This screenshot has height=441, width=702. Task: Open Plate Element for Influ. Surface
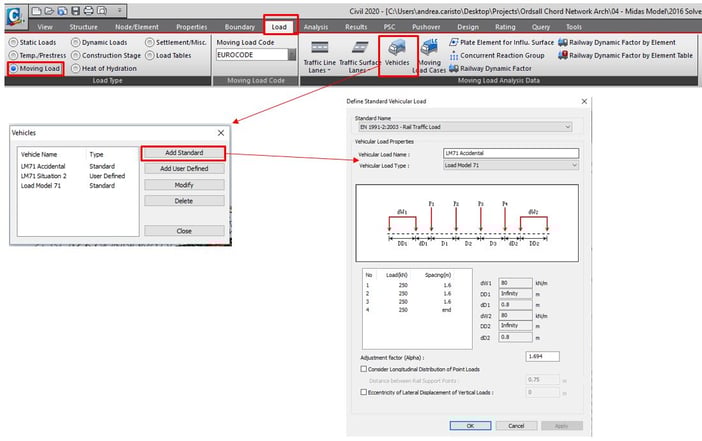click(x=501, y=42)
